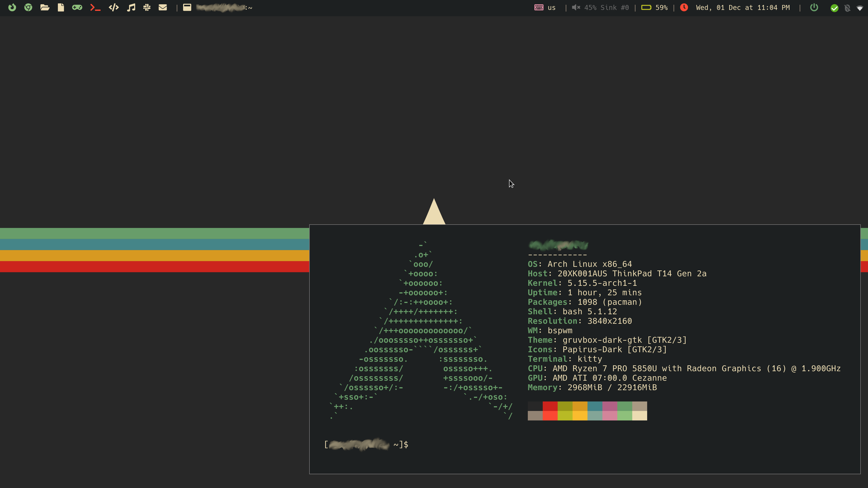Click the '45% Sink #0' volume label
868x488 pixels.
point(606,8)
